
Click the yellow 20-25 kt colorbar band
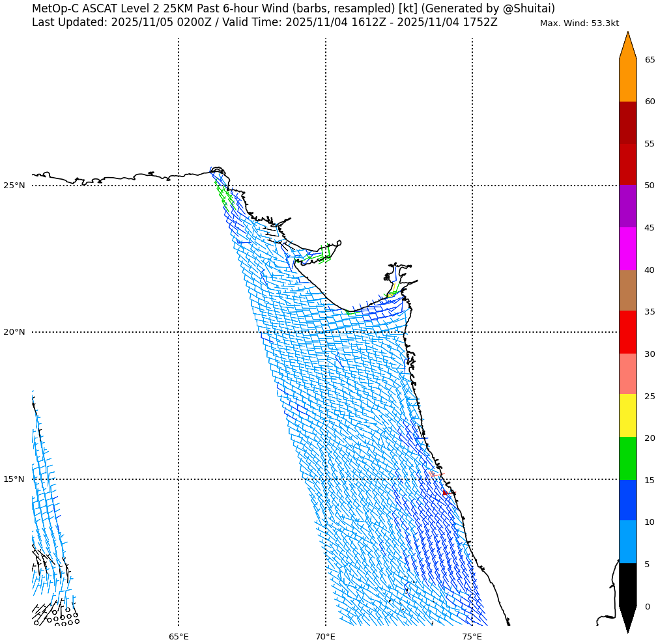[x=627, y=415]
